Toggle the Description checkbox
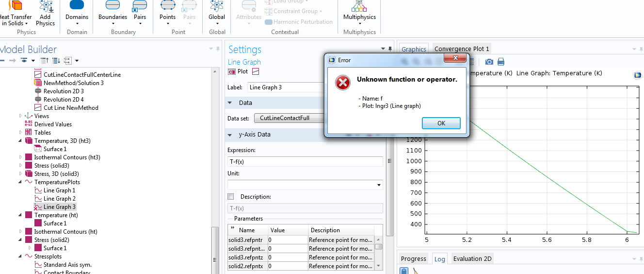 click(x=231, y=197)
